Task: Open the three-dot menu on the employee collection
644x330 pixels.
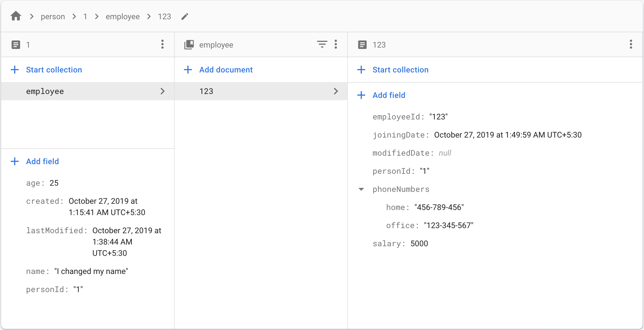Action: click(x=336, y=44)
